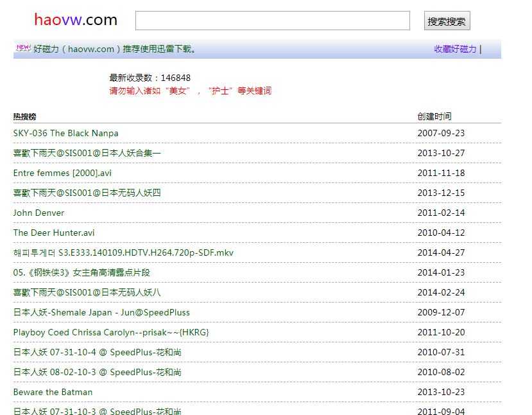Click the date 2014-01-23
Viewport: 532px width, 415px height.
click(441, 272)
